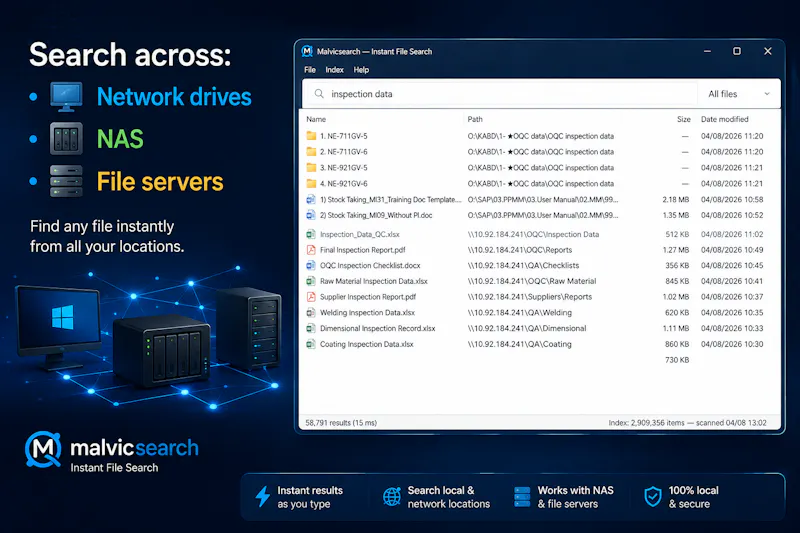Click the Malvicsearch app icon in title bar
The width and height of the screenshot is (800, 533).
point(307,51)
